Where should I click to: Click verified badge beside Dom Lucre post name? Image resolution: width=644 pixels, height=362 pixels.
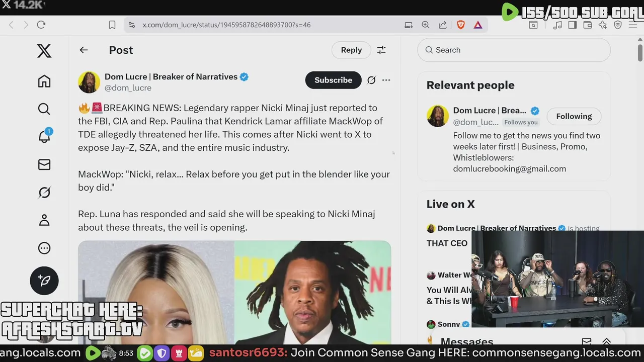click(244, 77)
